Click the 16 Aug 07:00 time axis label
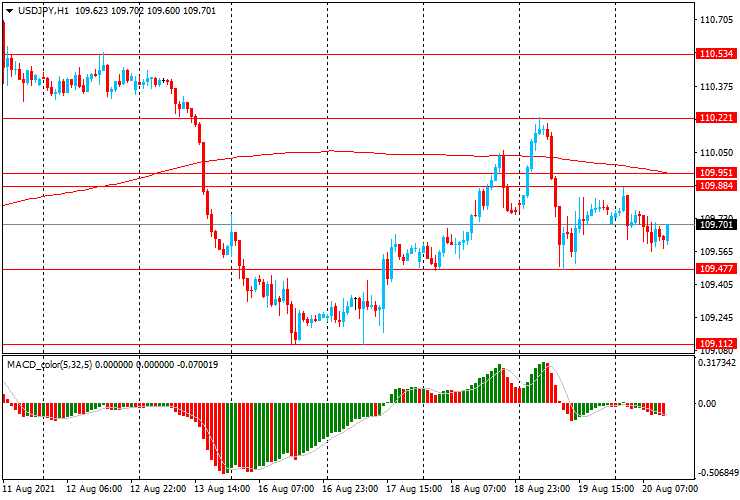Image resolution: width=740 pixels, height=500 pixels. (x=286, y=488)
